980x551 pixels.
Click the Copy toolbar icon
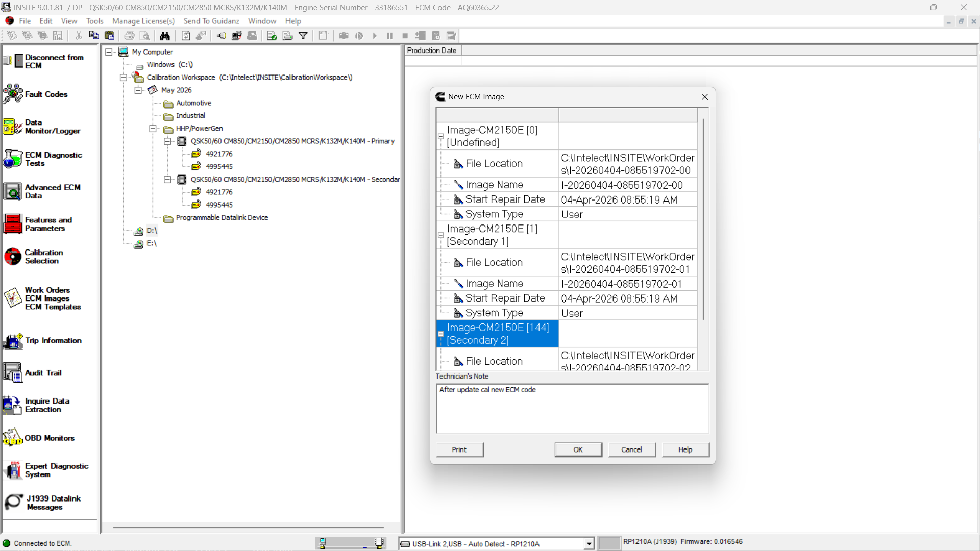[94, 36]
